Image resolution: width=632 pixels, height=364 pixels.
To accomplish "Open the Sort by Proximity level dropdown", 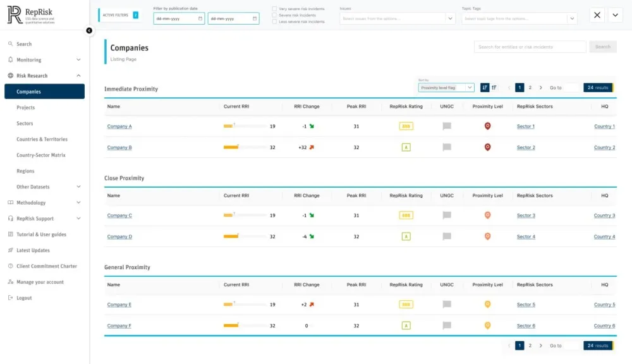I will 446,88.
